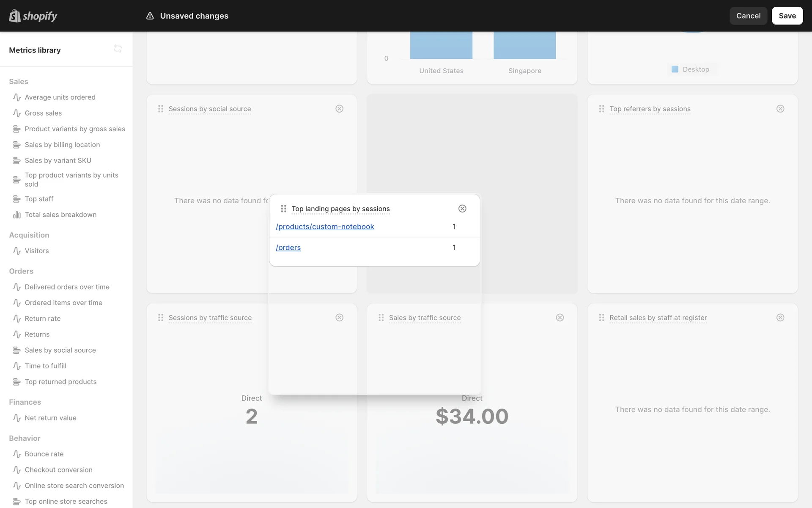Image resolution: width=812 pixels, height=508 pixels.
Task: Remove the Sessions by traffic source card
Action: pos(339,317)
